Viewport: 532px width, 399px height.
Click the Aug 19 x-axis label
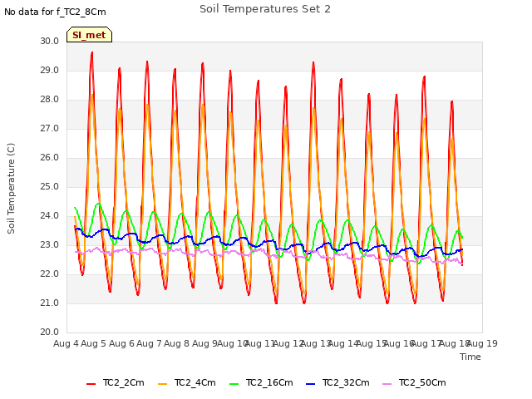pos(483,343)
